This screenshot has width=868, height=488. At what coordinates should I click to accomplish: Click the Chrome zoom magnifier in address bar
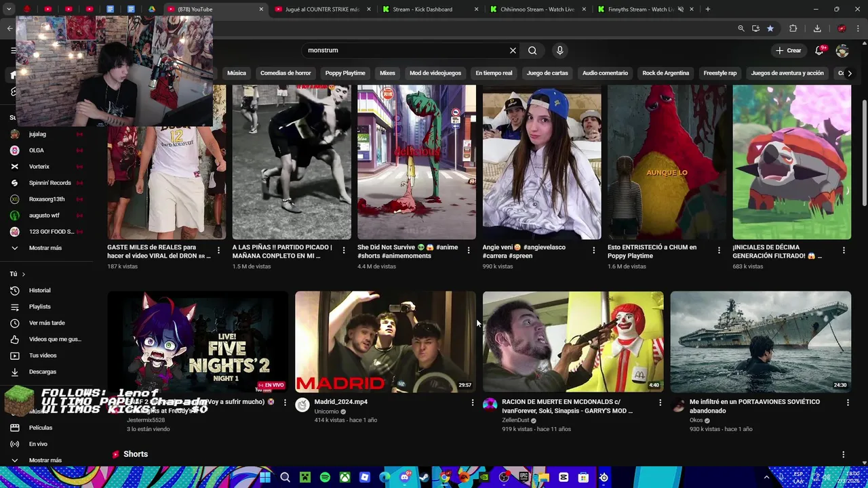click(741, 28)
